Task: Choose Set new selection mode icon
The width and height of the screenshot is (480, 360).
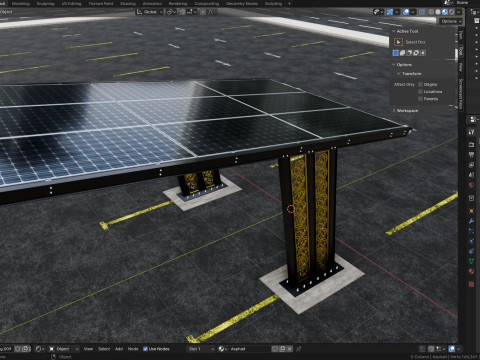Action: point(396,53)
